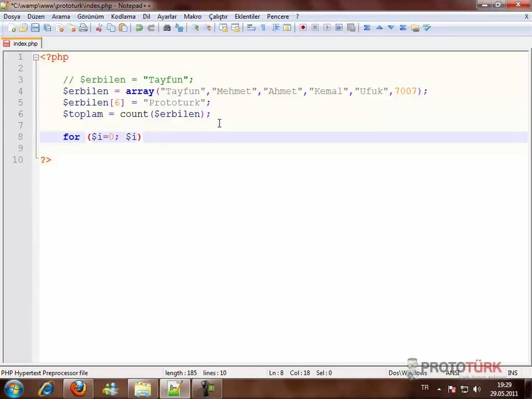Click the Close All documents toolbar icon
This screenshot has width=532, height=399.
tap(71, 28)
